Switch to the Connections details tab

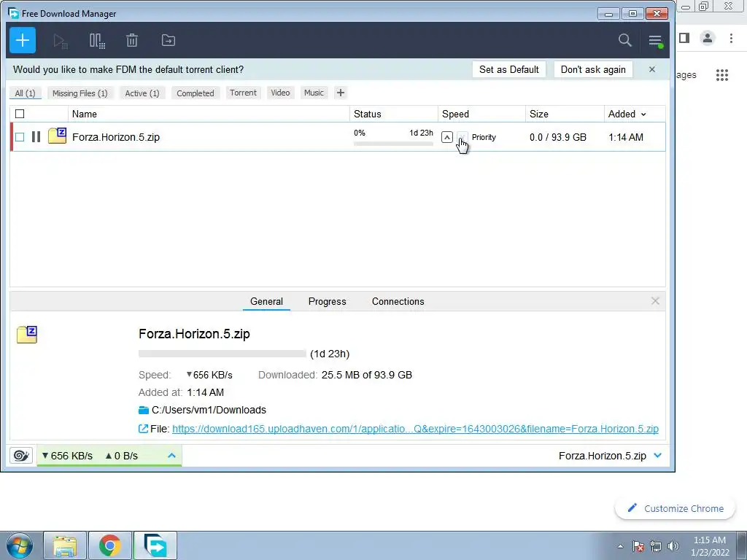point(398,301)
